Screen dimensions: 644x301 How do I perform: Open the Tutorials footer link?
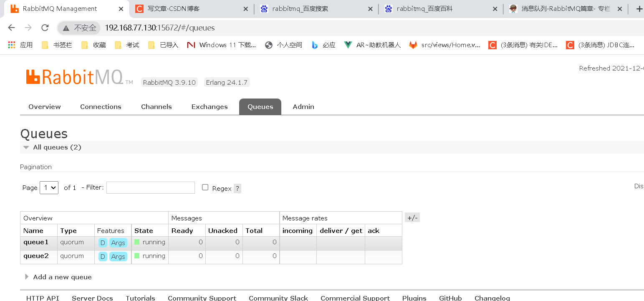click(140, 298)
